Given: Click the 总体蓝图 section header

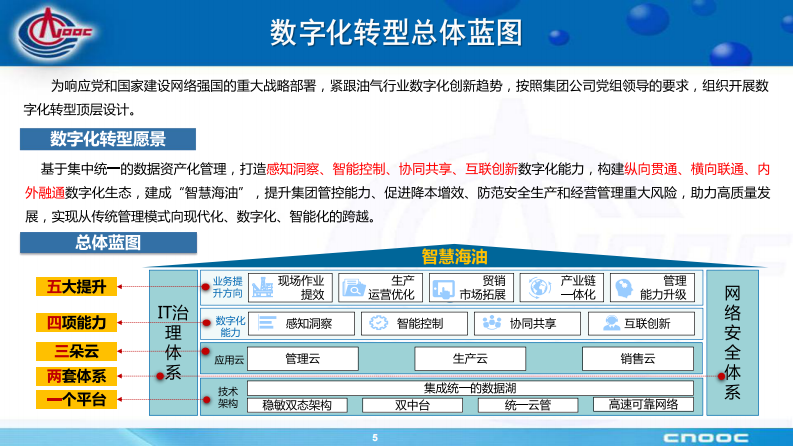Looking at the screenshot, I should coord(108,243).
